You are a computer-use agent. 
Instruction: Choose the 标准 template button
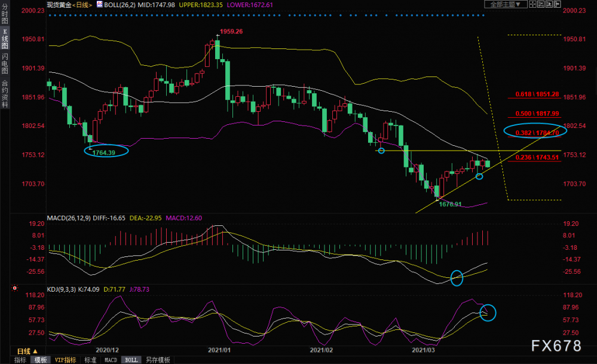[x=90, y=360]
